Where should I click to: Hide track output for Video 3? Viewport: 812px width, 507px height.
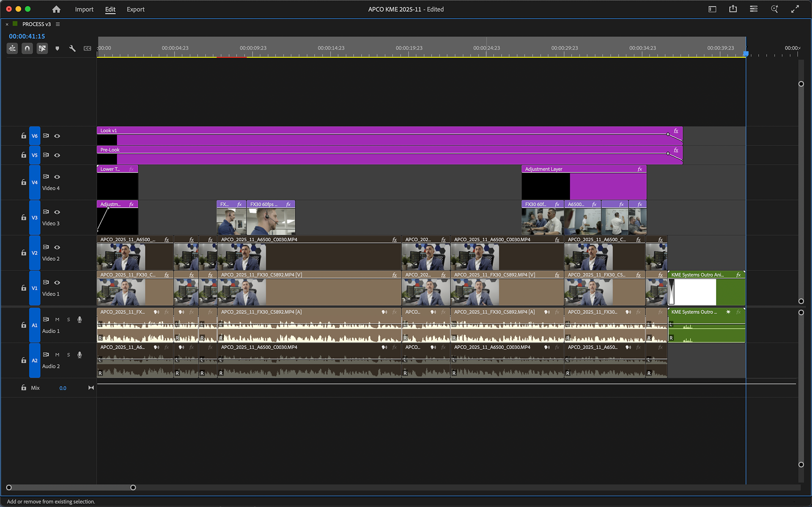[57, 212]
